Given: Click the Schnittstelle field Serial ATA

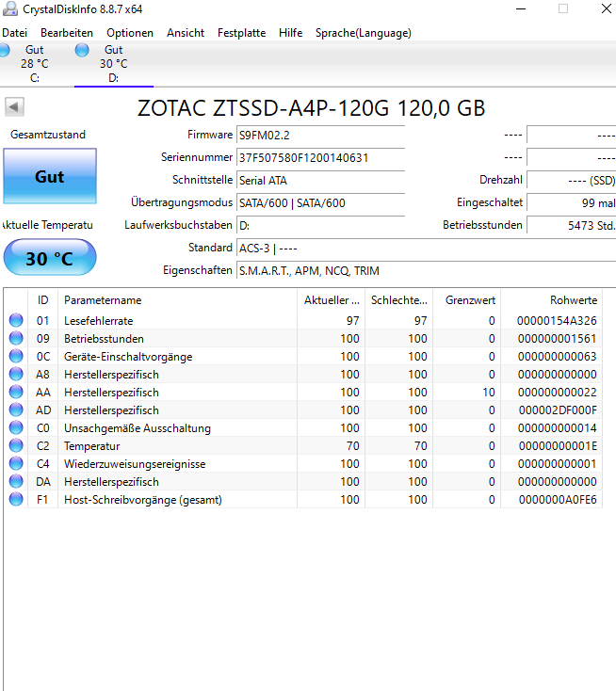Looking at the screenshot, I should (x=320, y=180).
